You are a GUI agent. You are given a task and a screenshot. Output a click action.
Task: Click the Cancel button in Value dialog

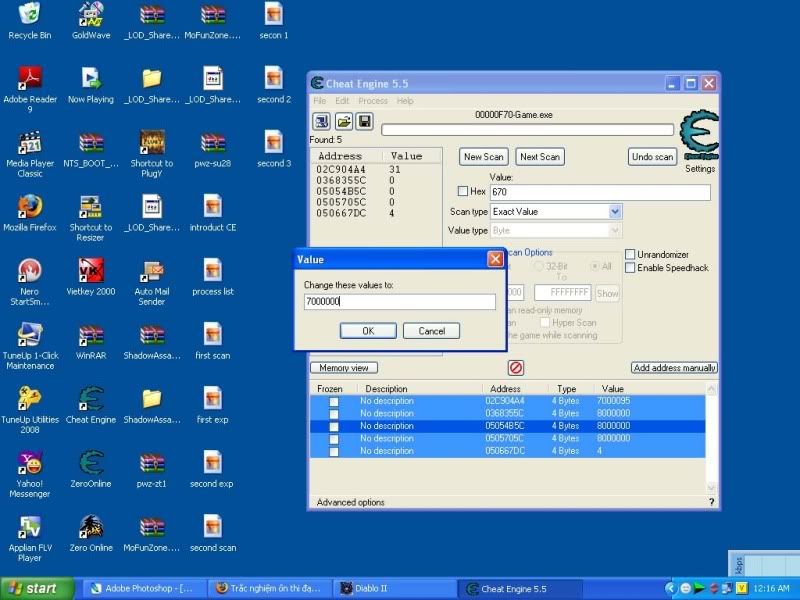coord(431,331)
